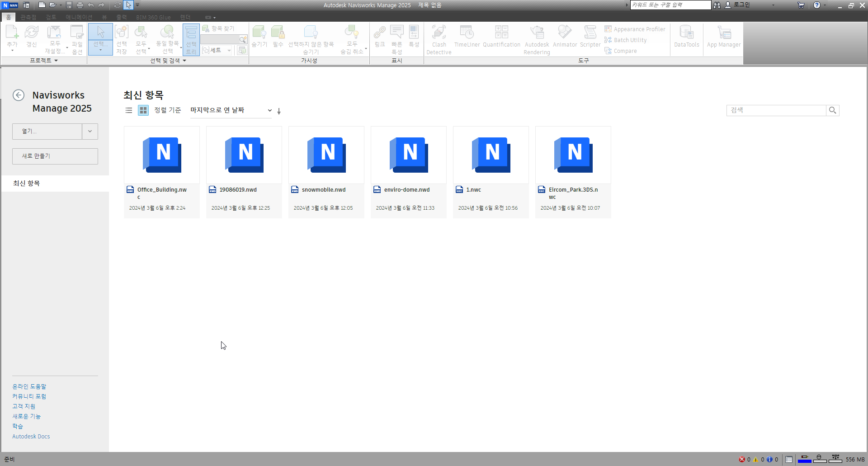
Task: Click the Compare tool in ribbon
Action: tap(621, 51)
